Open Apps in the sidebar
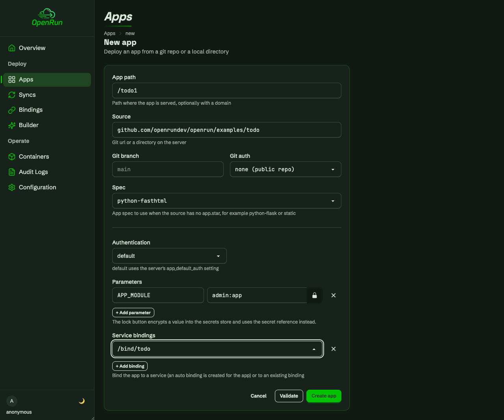The image size is (504, 420). pos(47,80)
